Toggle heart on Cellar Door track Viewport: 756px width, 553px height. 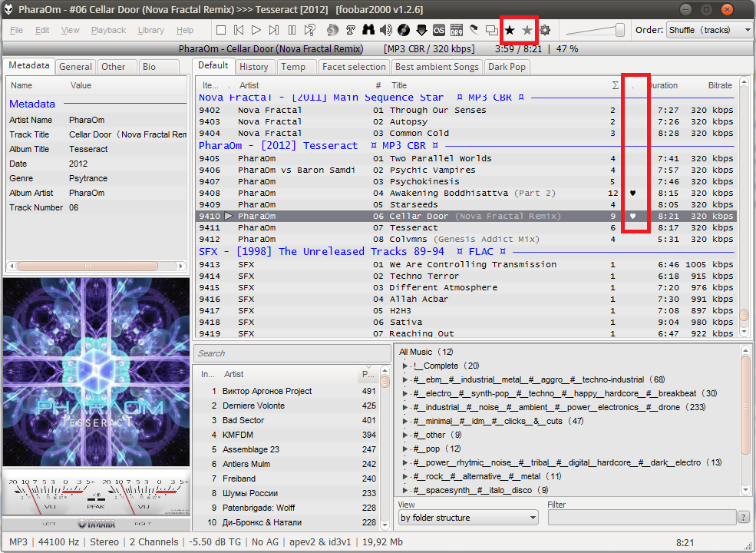[632, 217]
